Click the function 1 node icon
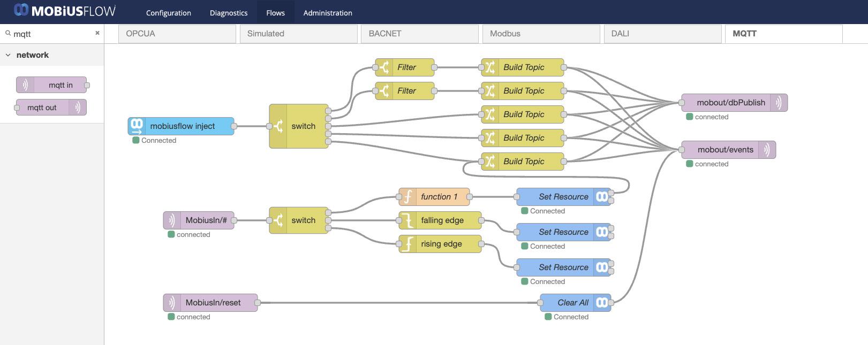 point(407,197)
